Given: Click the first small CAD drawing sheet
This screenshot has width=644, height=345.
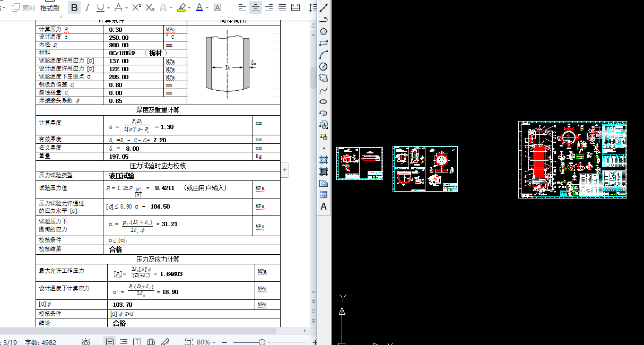Looking at the screenshot, I should pos(360,163).
